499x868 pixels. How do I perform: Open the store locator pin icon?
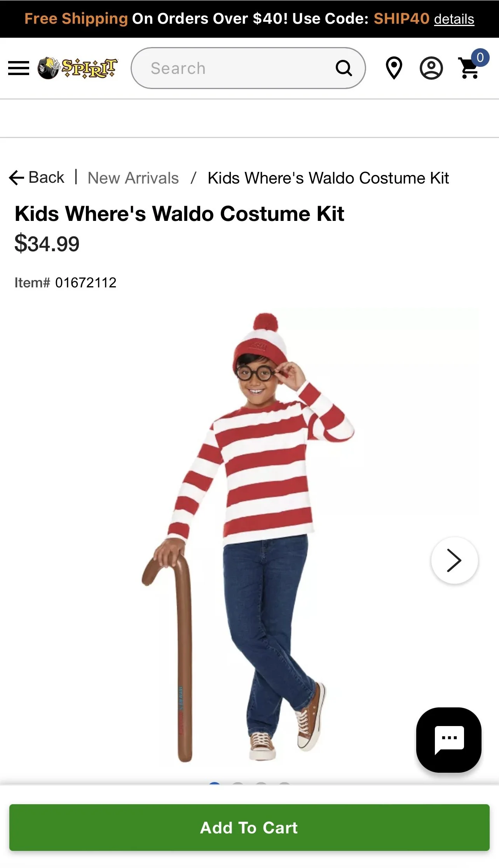coord(394,68)
